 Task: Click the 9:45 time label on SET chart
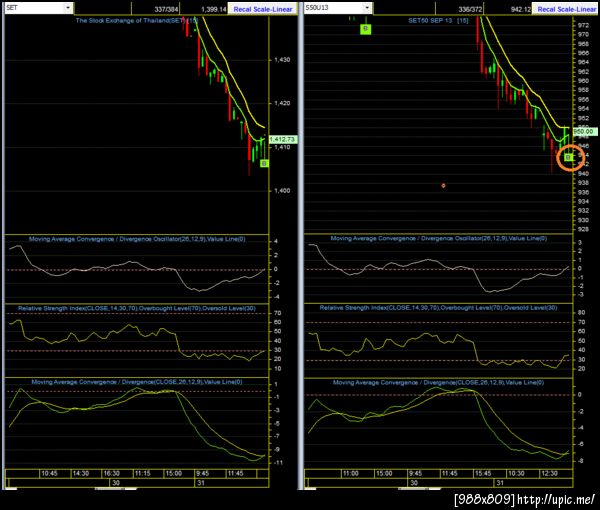coord(202,473)
